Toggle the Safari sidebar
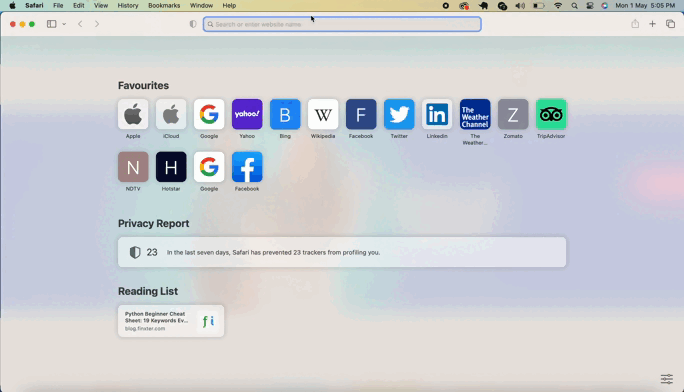This screenshot has height=392, width=684. tap(51, 24)
